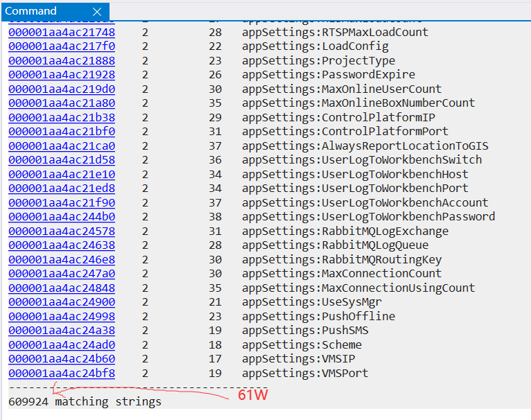Image resolution: width=531 pixels, height=420 pixels.
Task: Click on appSettings:MaxConnectionUsingCount
Action: (358, 288)
